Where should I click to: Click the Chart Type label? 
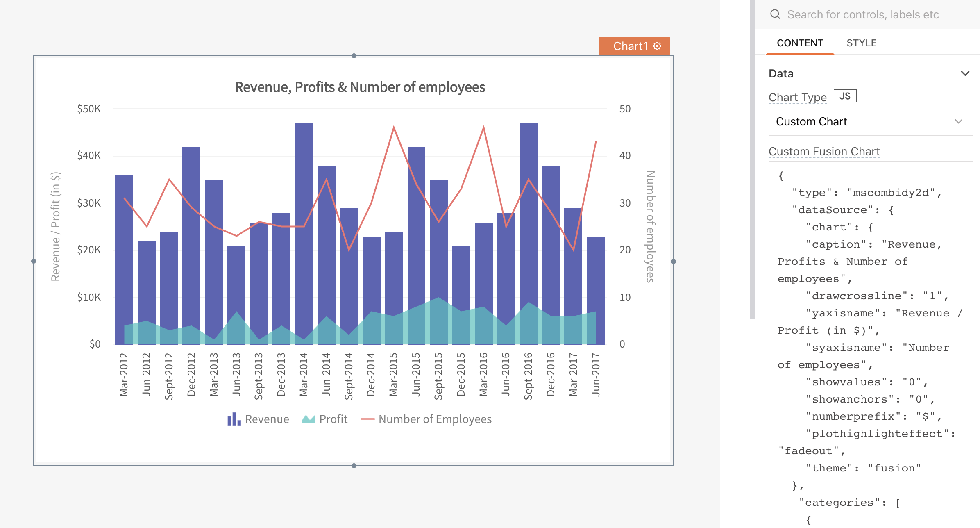(x=797, y=97)
